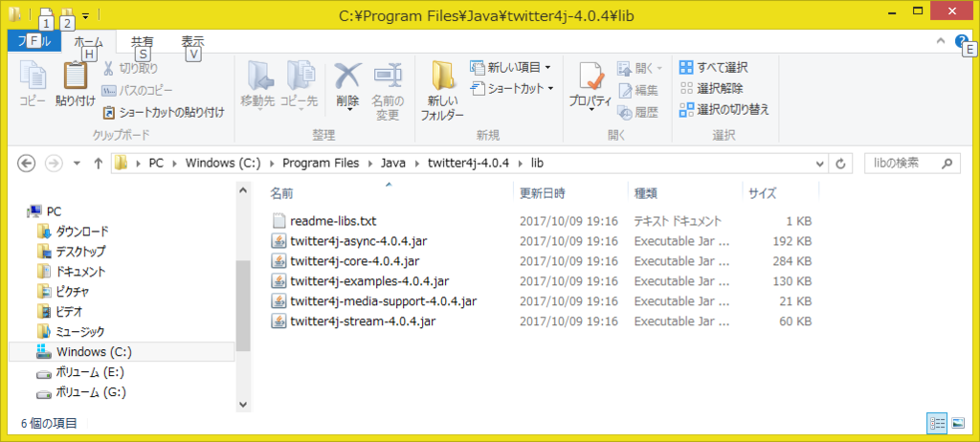Screen dimensions: 980x442
Task: Open the address bar history dropdown
Action: 820,164
